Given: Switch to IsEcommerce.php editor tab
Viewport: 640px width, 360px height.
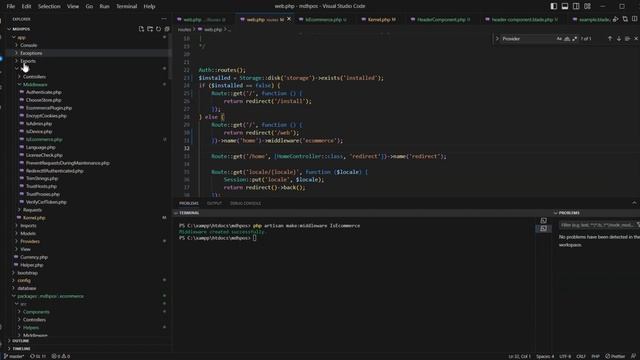Looking at the screenshot, I should 325,19.
